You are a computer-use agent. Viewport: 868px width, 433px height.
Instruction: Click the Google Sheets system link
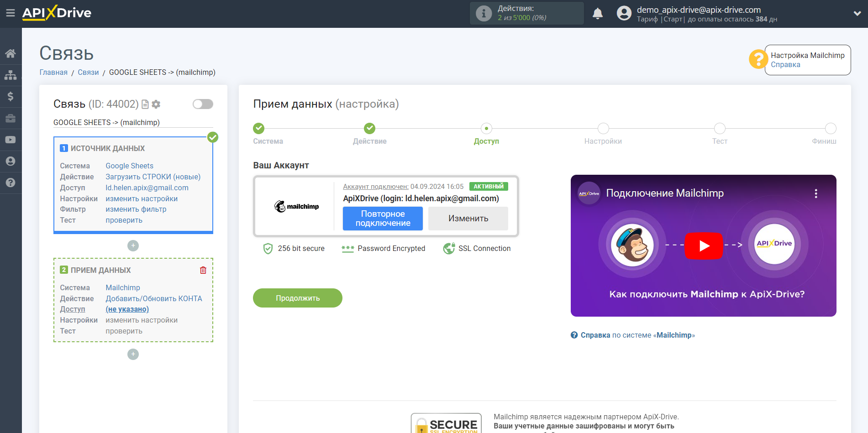point(129,166)
